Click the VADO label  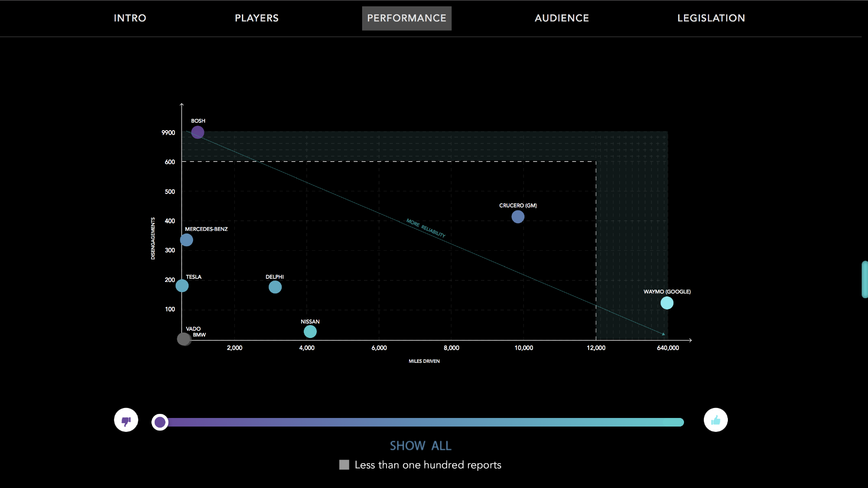193,329
